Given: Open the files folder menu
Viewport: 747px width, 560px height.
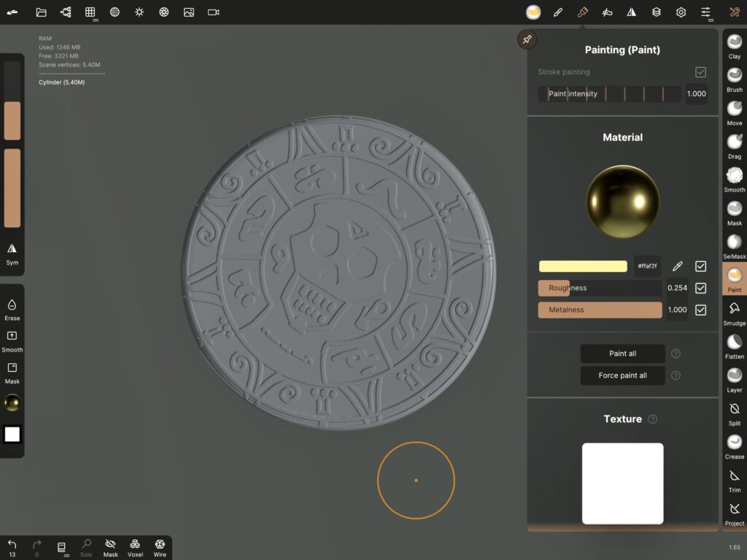Looking at the screenshot, I should click(x=41, y=12).
